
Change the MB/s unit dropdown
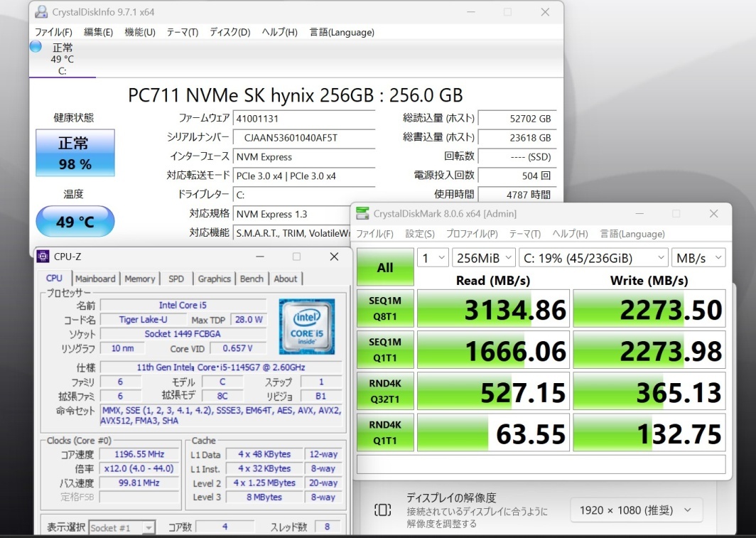tap(698, 257)
